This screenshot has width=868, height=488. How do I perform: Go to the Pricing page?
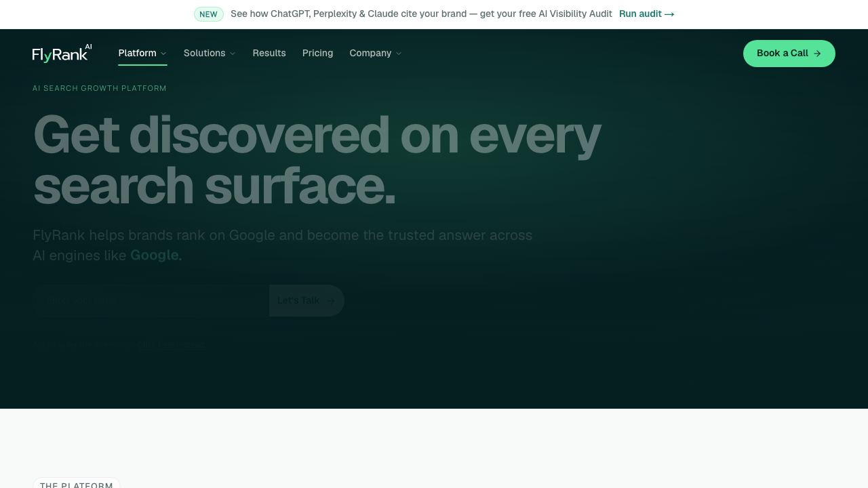click(317, 53)
